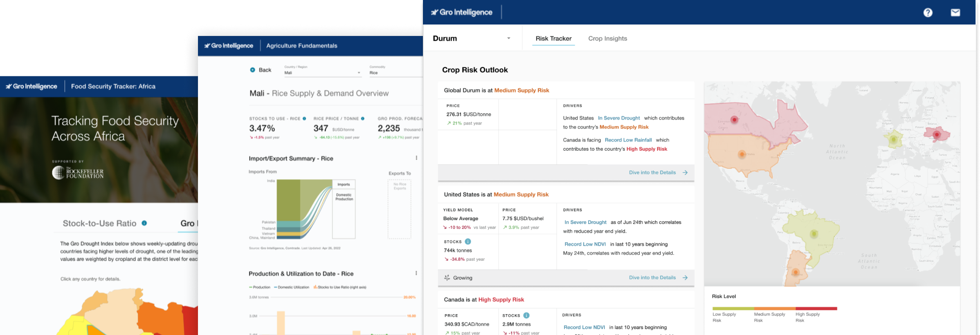Screen dimensions: 980x335
Task: Click Gro Intelligence logo in Food Security Tracker window
Action: [x=31, y=86]
